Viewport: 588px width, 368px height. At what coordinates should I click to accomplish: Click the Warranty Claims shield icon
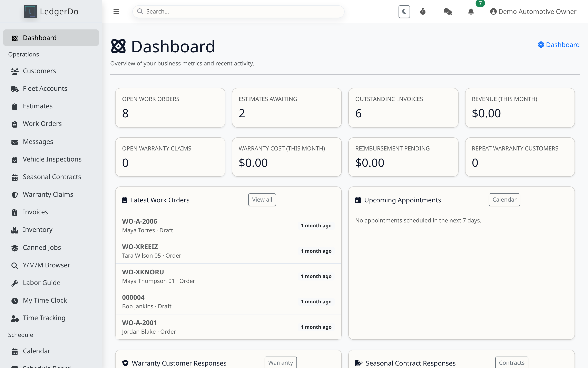pos(14,195)
